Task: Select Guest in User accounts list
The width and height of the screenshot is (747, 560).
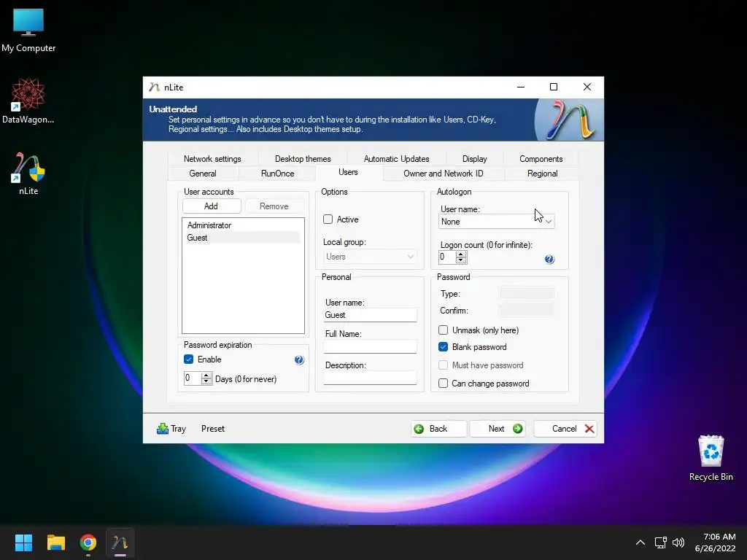Action: coord(243,238)
